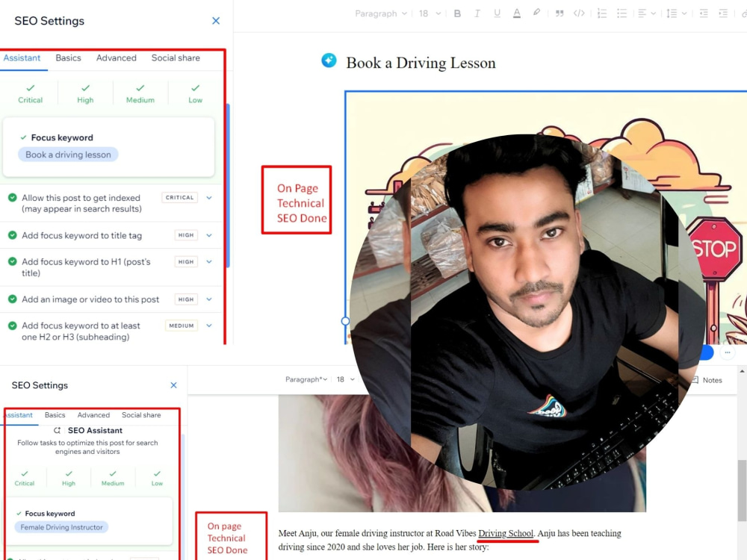747x560 pixels.
Task: Decrease indent in top toolbar
Action: tap(704, 13)
